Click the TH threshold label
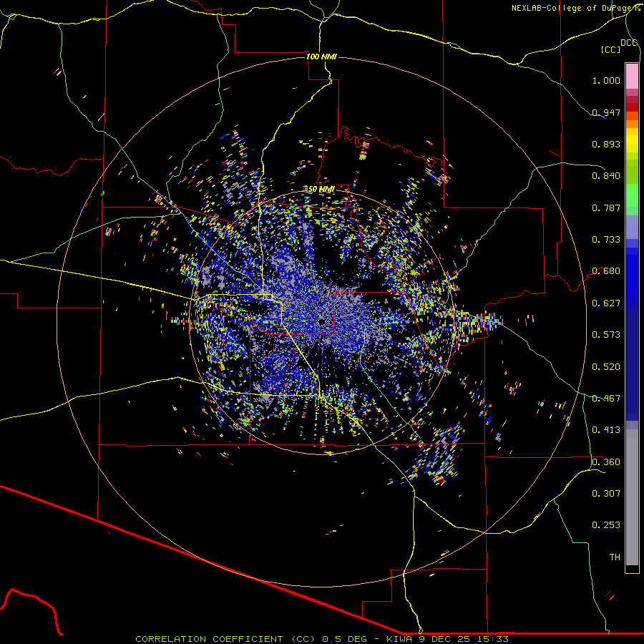This screenshot has height=644, width=644. 615,557
